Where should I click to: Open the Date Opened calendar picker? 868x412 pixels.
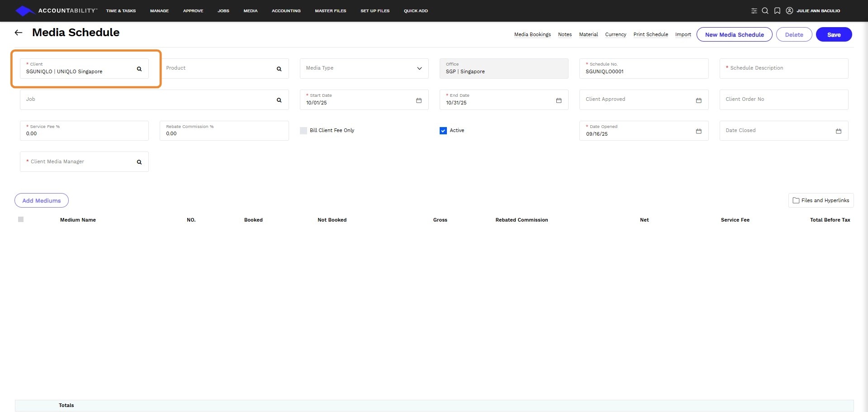(x=699, y=131)
